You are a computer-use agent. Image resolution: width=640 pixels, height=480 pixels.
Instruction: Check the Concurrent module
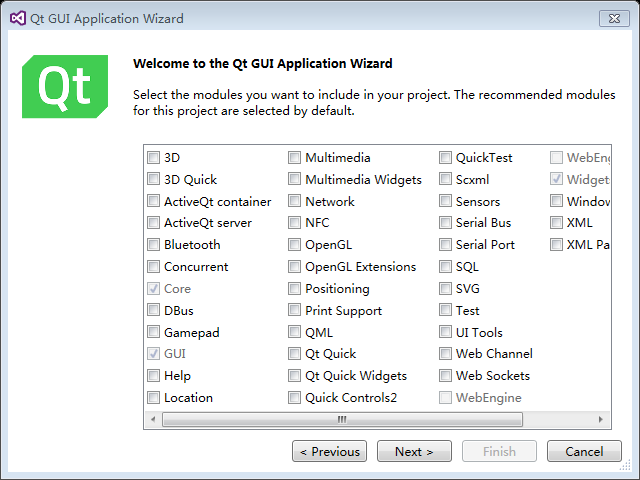pos(153,267)
